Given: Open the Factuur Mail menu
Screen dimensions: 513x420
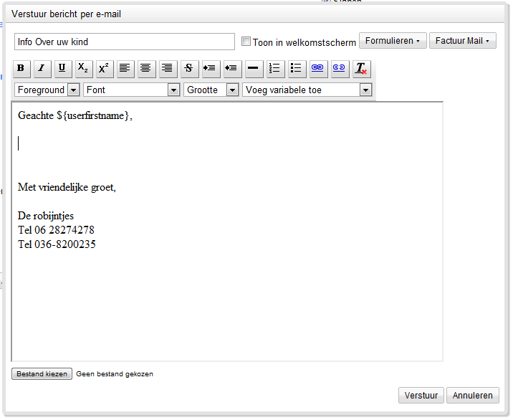Looking at the screenshot, I should [x=462, y=41].
